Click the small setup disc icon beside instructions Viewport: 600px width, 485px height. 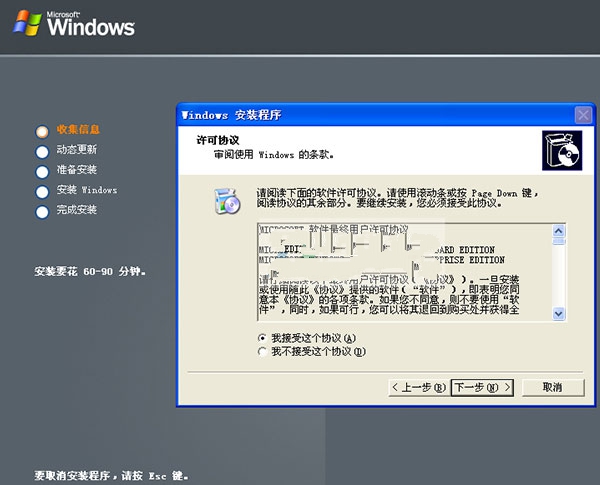point(227,201)
